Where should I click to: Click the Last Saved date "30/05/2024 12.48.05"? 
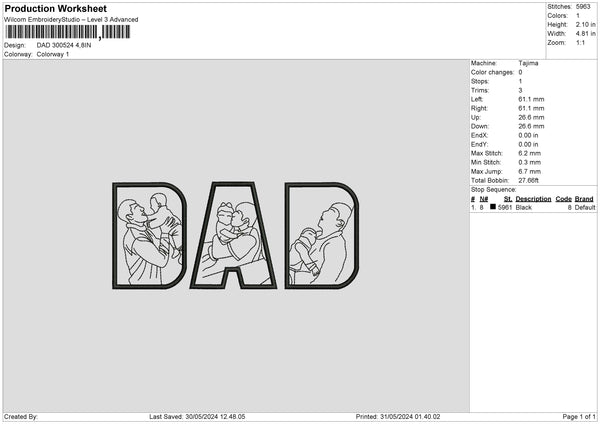click(x=215, y=417)
